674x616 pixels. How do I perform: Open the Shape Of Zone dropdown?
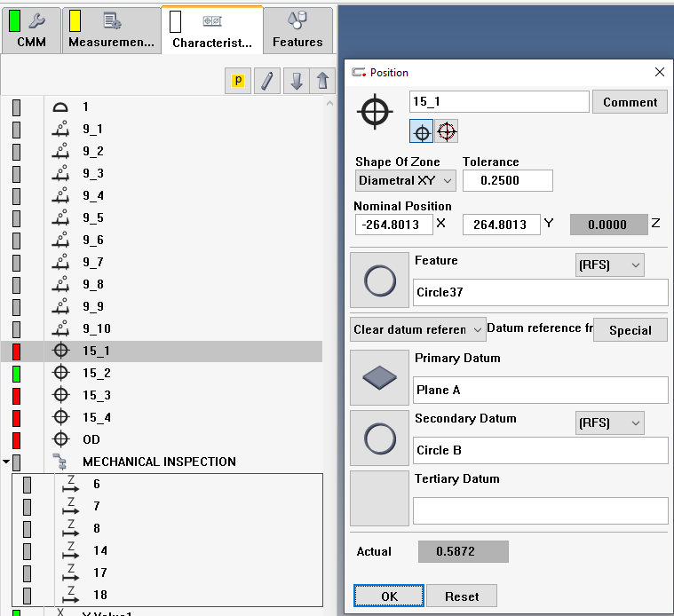pyautogui.click(x=405, y=181)
